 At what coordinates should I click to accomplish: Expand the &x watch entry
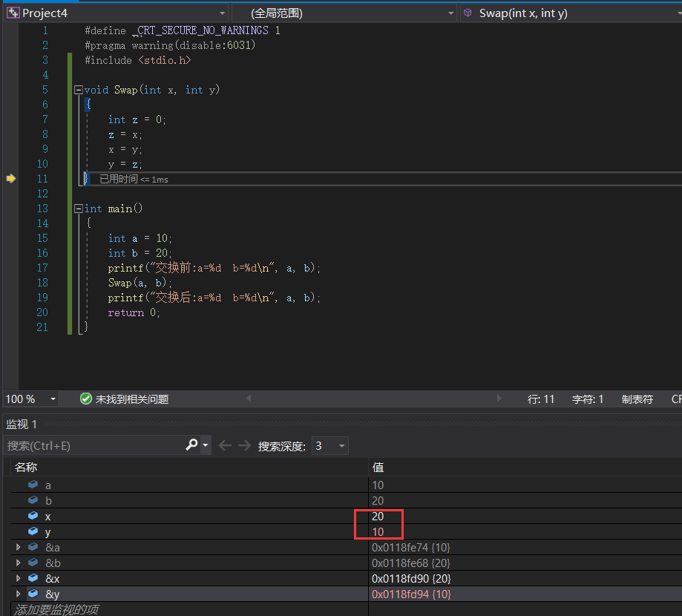click(19, 578)
